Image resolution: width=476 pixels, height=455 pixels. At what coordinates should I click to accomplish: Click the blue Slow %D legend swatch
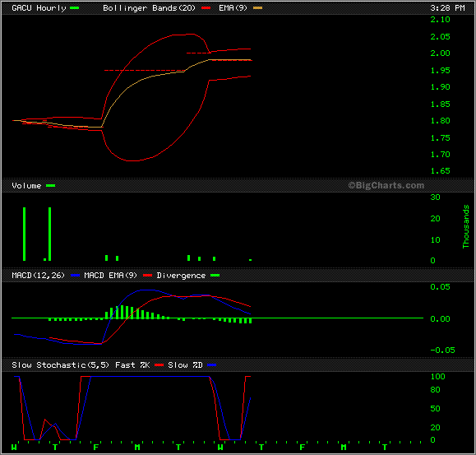point(211,364)
